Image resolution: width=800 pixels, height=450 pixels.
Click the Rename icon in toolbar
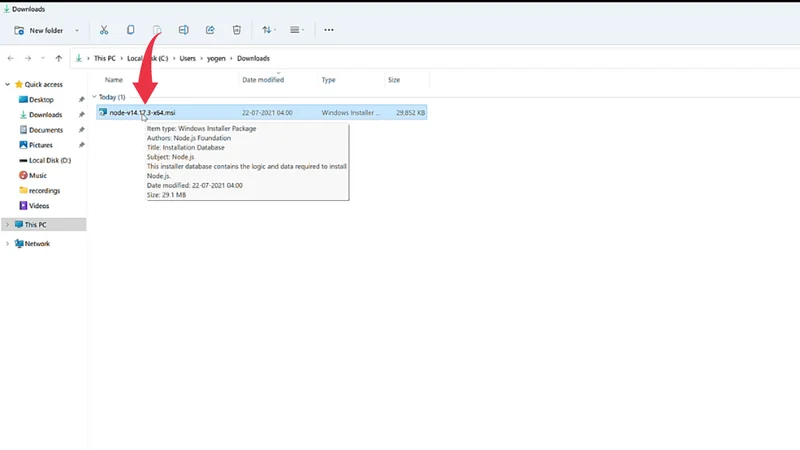pos(183,30)
